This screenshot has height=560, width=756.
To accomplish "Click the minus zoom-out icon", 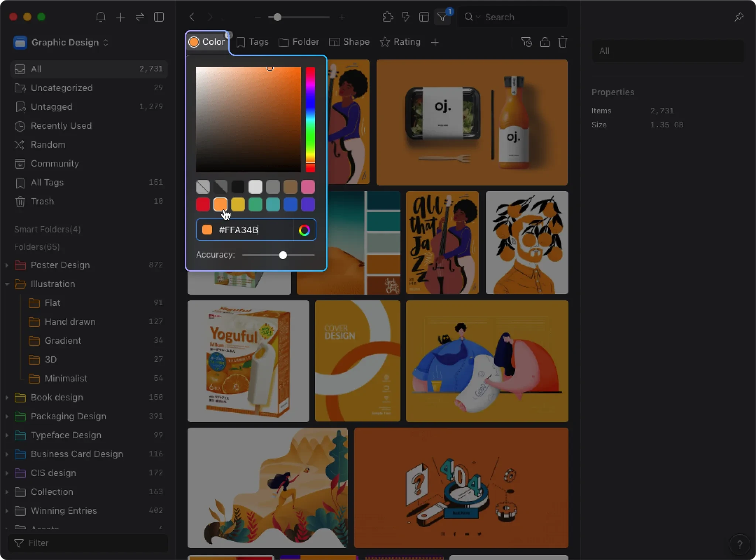I will (258, 17).
